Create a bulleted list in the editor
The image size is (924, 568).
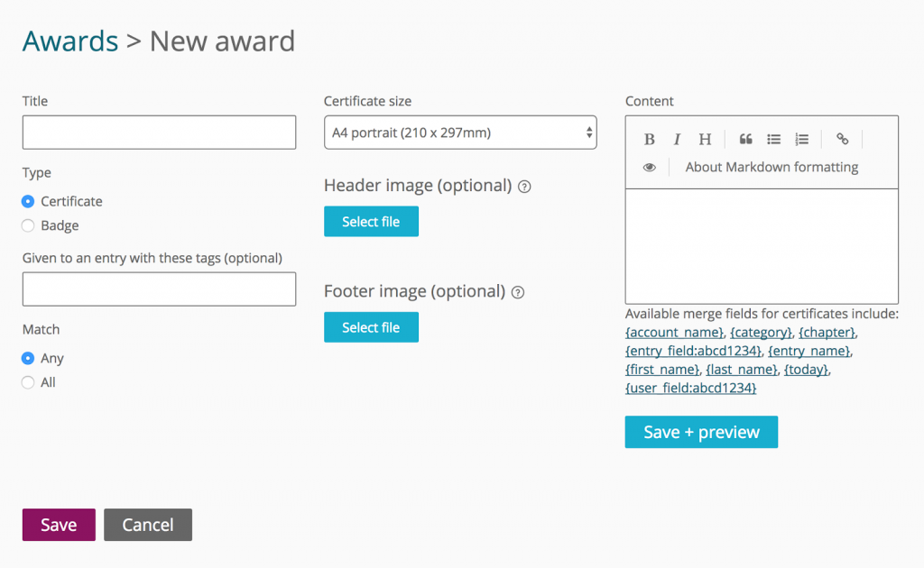point(773,139)
